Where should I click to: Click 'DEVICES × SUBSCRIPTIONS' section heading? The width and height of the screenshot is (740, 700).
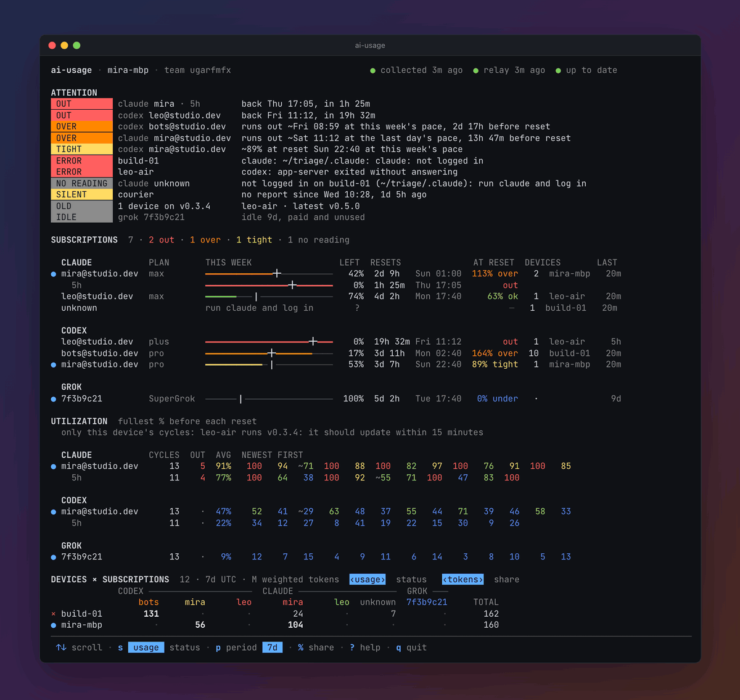(110, 580)
